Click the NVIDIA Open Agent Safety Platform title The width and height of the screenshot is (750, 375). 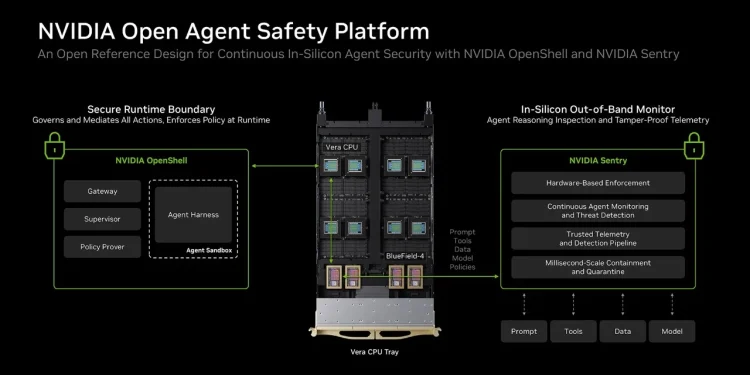click(x=233, y=32)
